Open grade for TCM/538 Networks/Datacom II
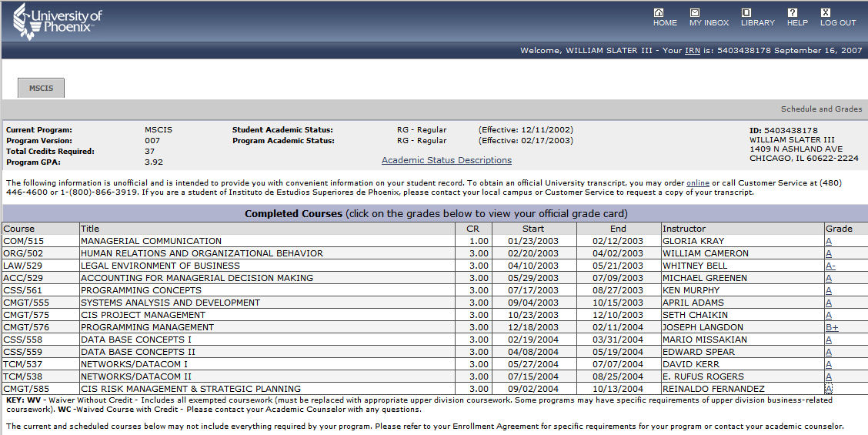 829,376
